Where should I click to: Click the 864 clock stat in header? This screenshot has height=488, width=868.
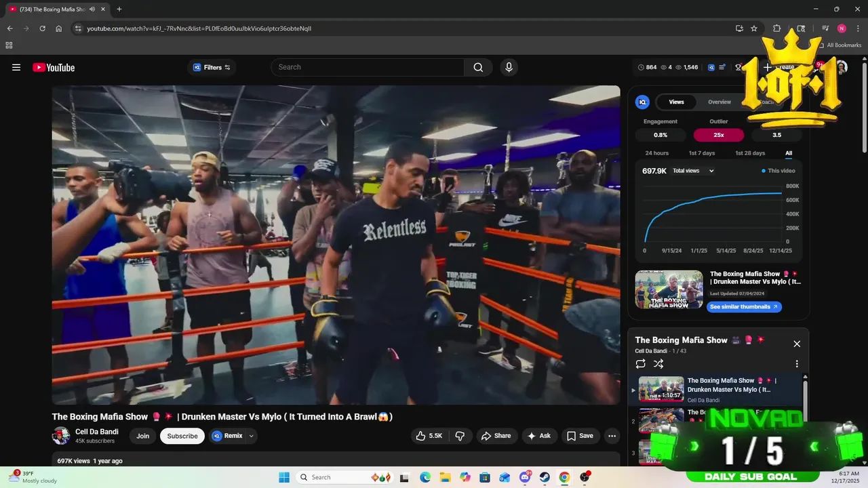[x=647, y=67]
